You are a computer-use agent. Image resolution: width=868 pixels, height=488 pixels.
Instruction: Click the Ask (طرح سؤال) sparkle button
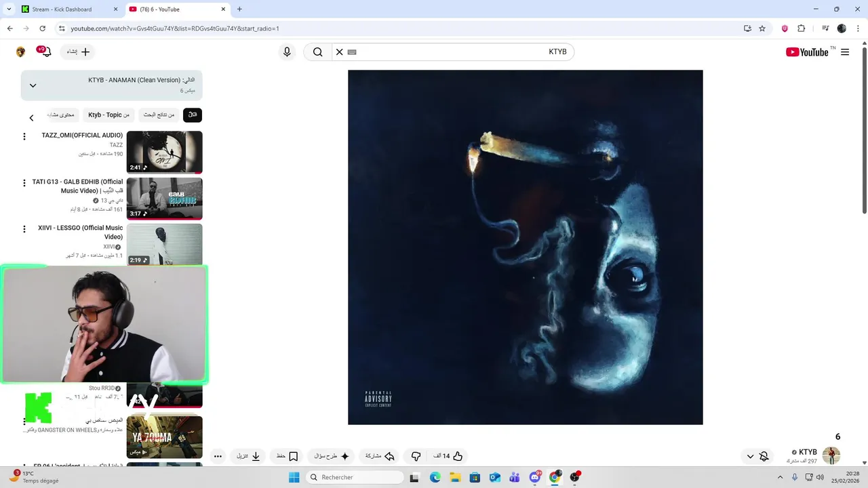pos(332,456)
